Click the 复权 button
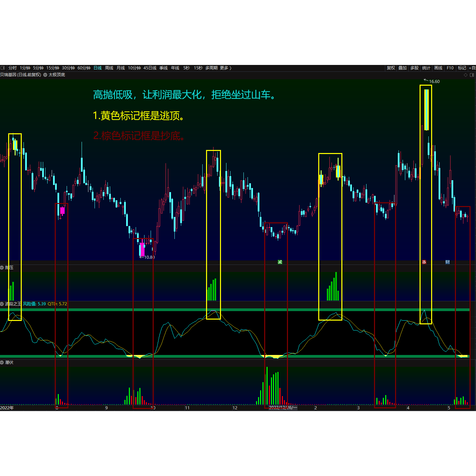 [x=391, y=68]
